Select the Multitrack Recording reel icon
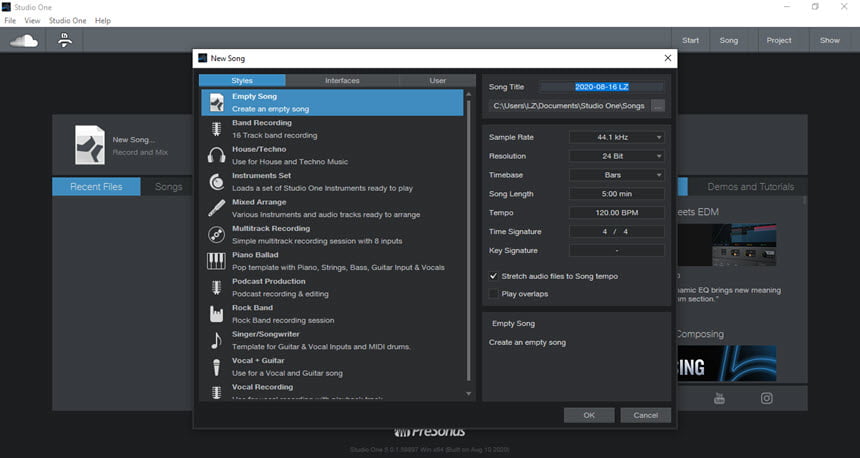 [x=217, y=235]
